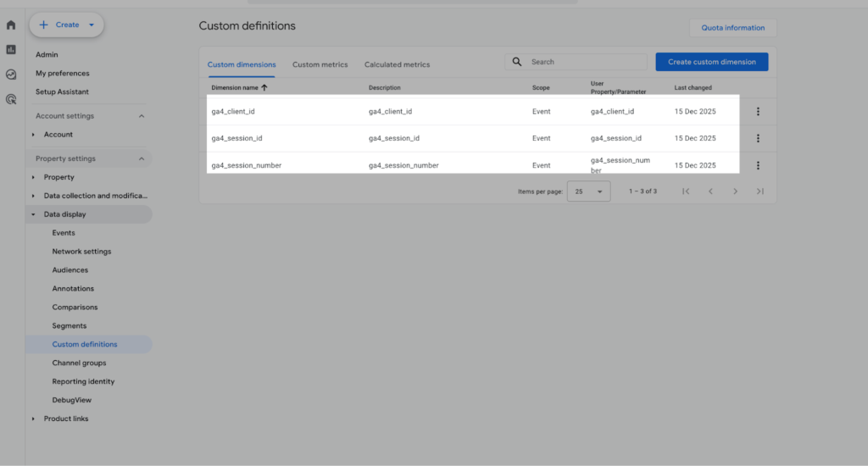Open the Explore icon in left rail
The image size is (868, 466).
pos(11,75)
